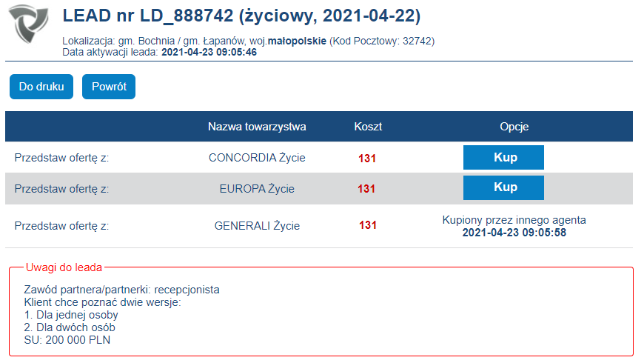Click the Zawód partnera recepcjonista note

(x=121, y=290)
